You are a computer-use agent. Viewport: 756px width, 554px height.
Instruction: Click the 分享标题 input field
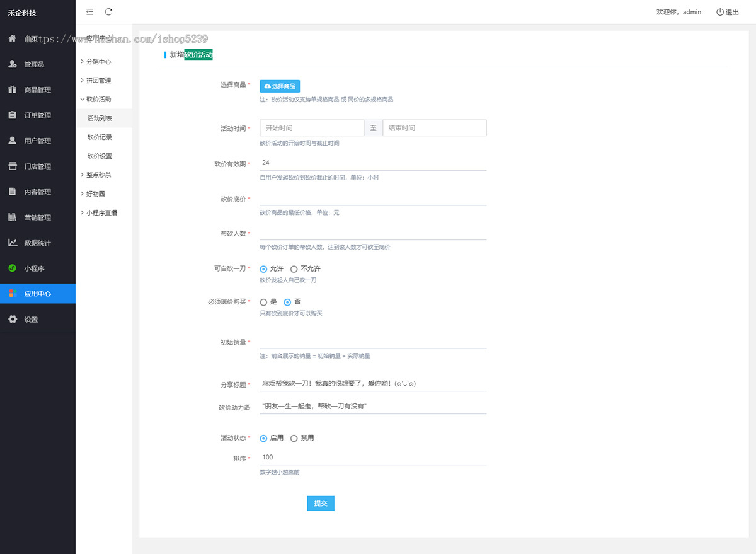(373, 384)
